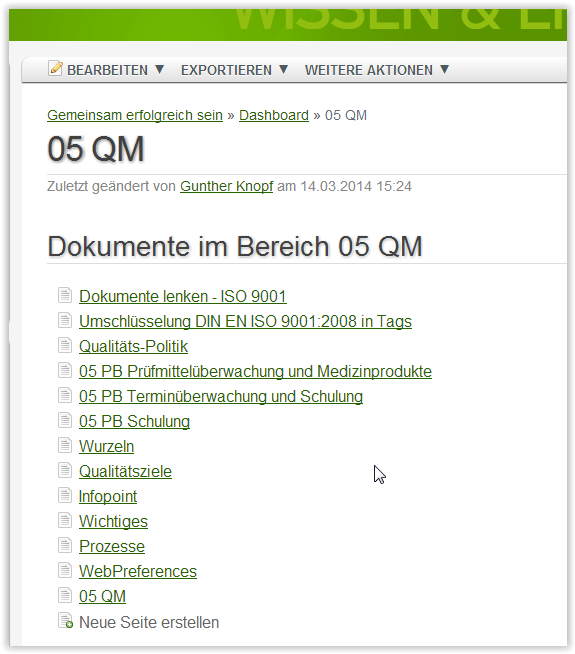The height and width of the screenshot is (654, 575).
Task: Click the date 14.03.2014 15:24
Action: click(x=356, y=186)
